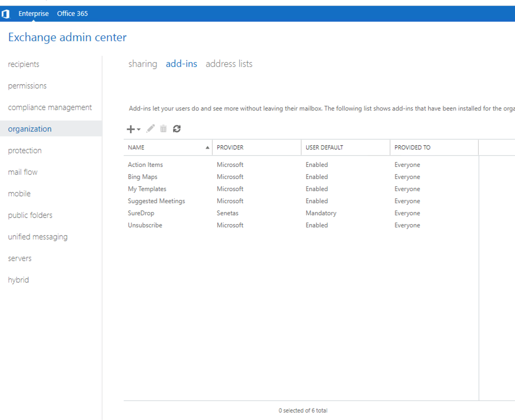The height and width of the screenshot is (420, 515).
Task: Select the SureDrop add-in row
Action: pyautogui.click(x=301, y=213)
